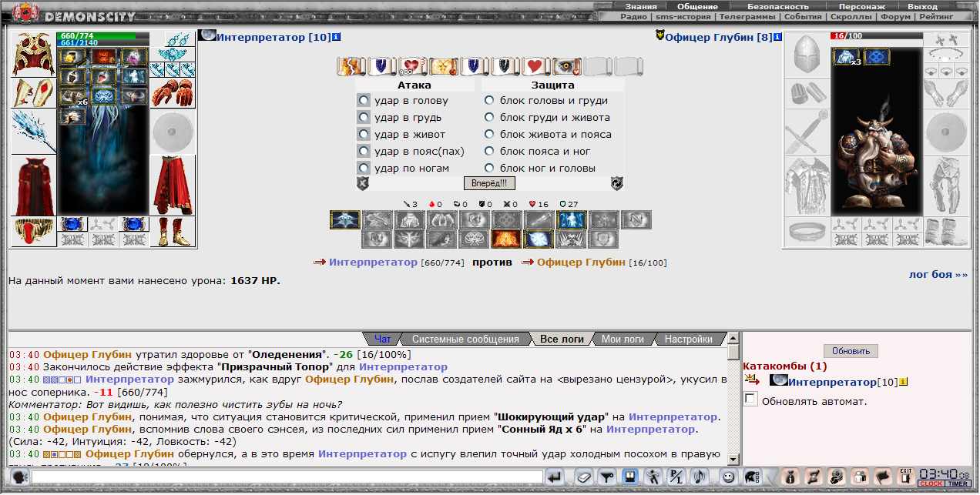Viewport: 980px width, 495px height.
Task: Click the 'Обновить' button
Action: tap(851, 351)
